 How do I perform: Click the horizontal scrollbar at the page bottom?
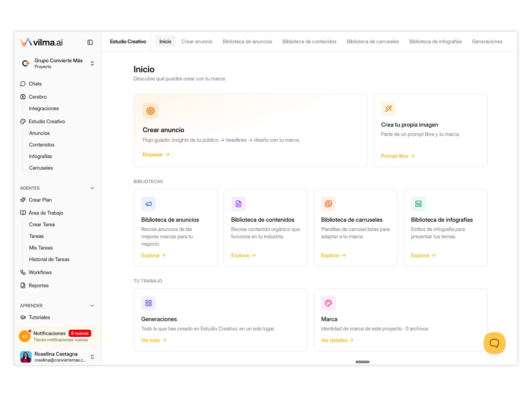362,362
